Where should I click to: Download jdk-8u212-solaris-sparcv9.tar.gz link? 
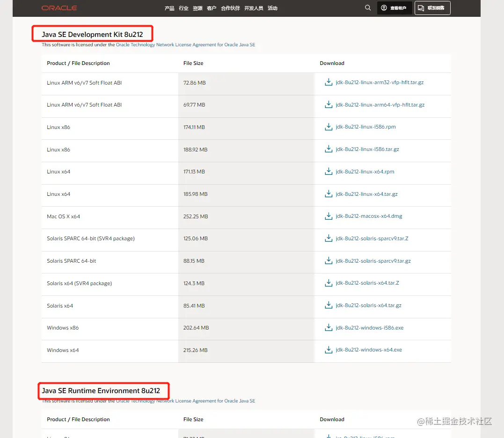(x=373, y=261)
